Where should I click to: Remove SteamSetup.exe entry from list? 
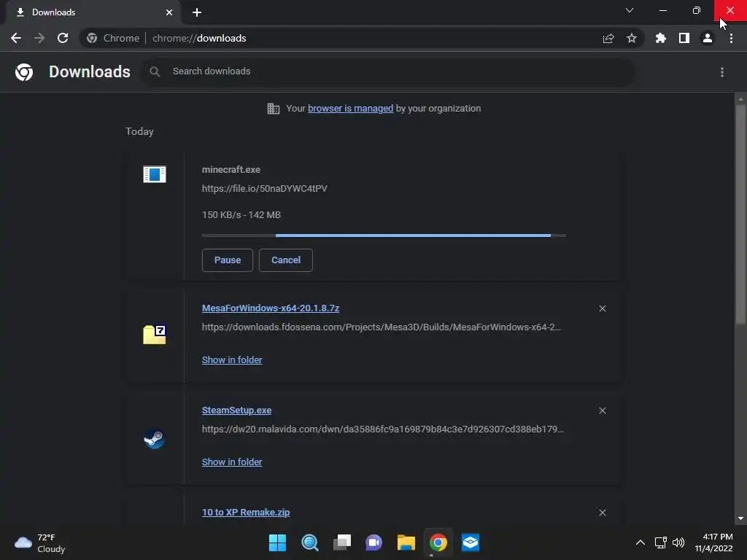pos(603,411)
